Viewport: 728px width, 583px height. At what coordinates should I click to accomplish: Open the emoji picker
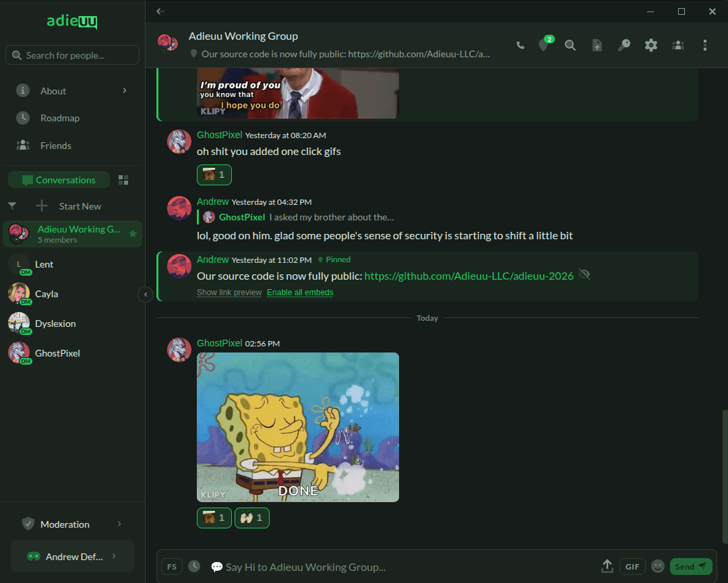(x=657, y=566)
